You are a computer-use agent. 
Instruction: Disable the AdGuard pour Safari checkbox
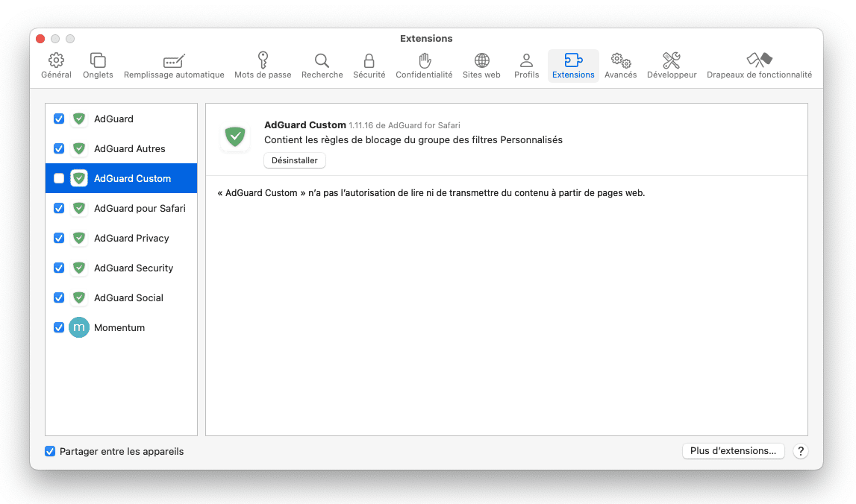tap(59, 208)
